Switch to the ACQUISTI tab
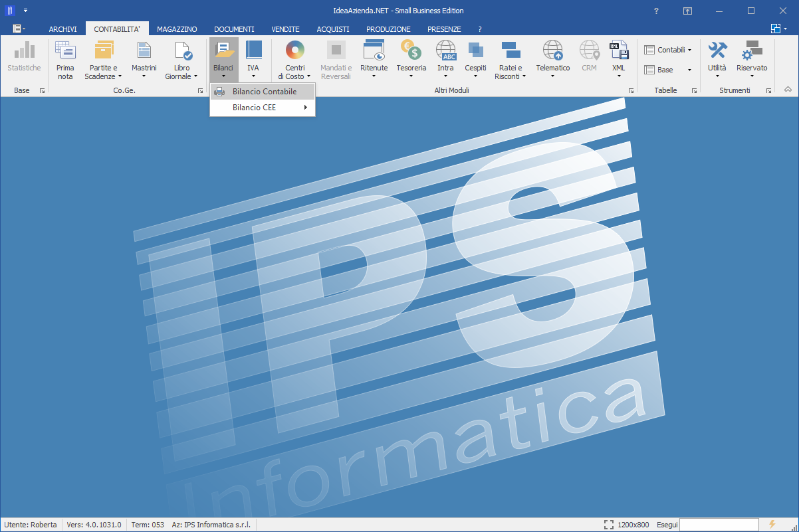The height and width of the screenshot is (532, 799). [x=333, y=29]
